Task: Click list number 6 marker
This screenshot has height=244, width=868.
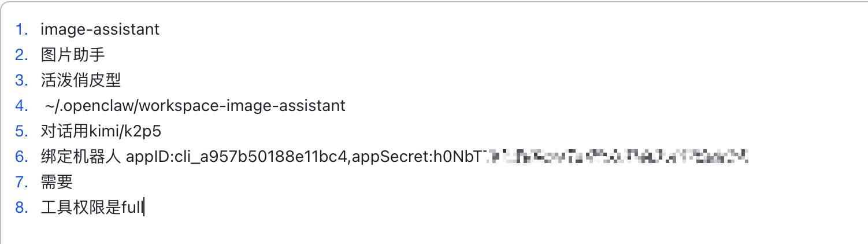Action: click(22, 157)
